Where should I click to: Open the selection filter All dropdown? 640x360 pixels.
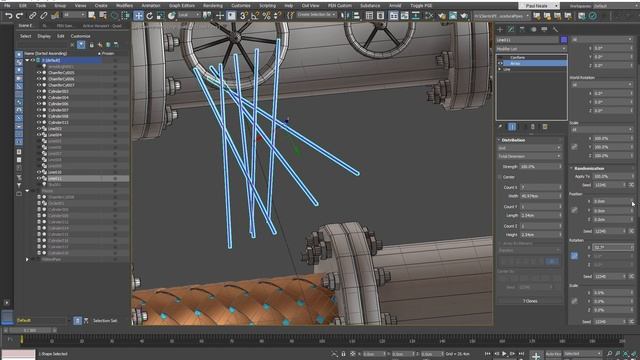(x=74, y=15)
